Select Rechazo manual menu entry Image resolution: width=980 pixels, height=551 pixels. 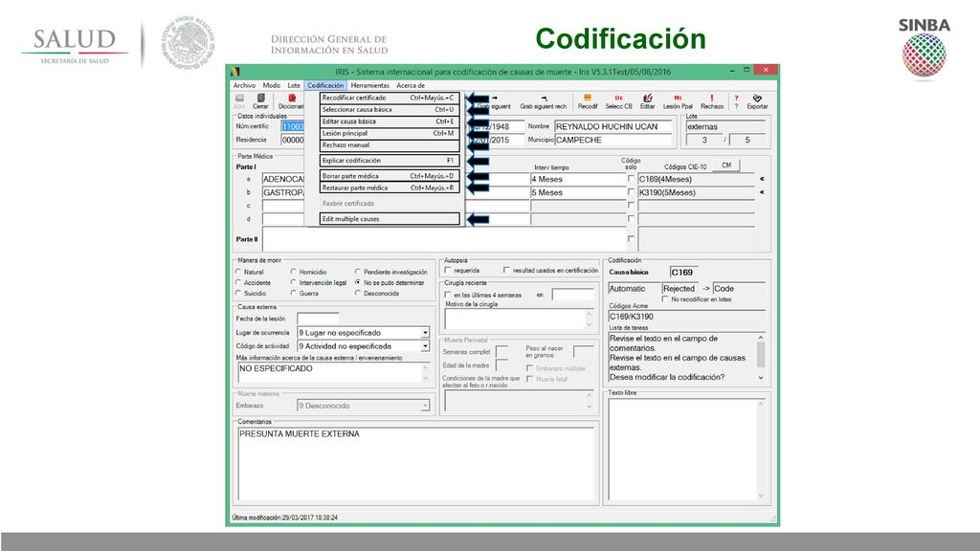390,145
